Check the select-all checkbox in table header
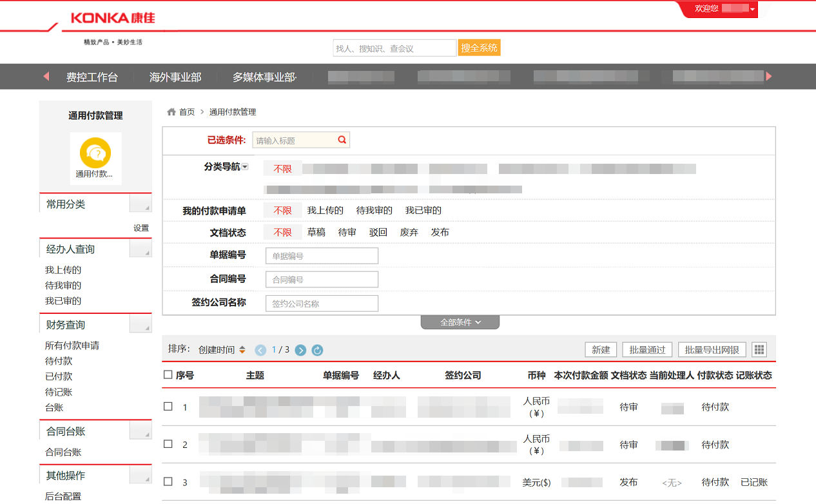This screenshot has width=816, height=504. point(168,375)
